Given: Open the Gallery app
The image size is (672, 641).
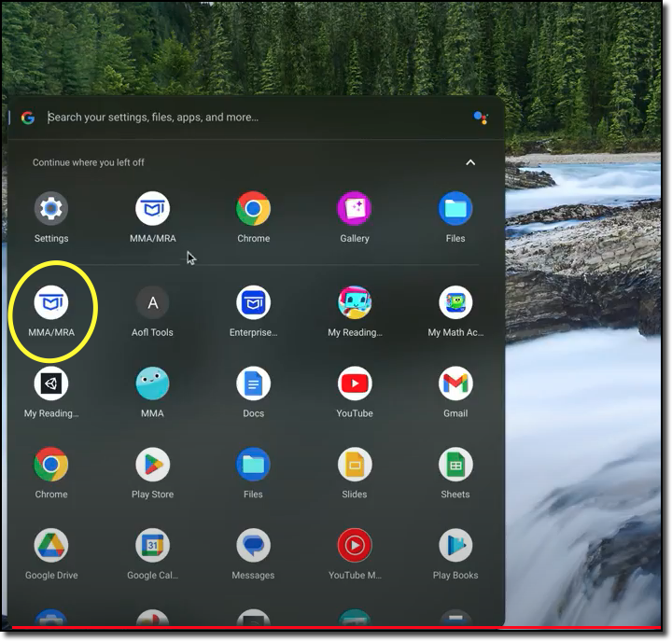Looking at the screenshot, I should pyautogui.click(x=355, y=209).
